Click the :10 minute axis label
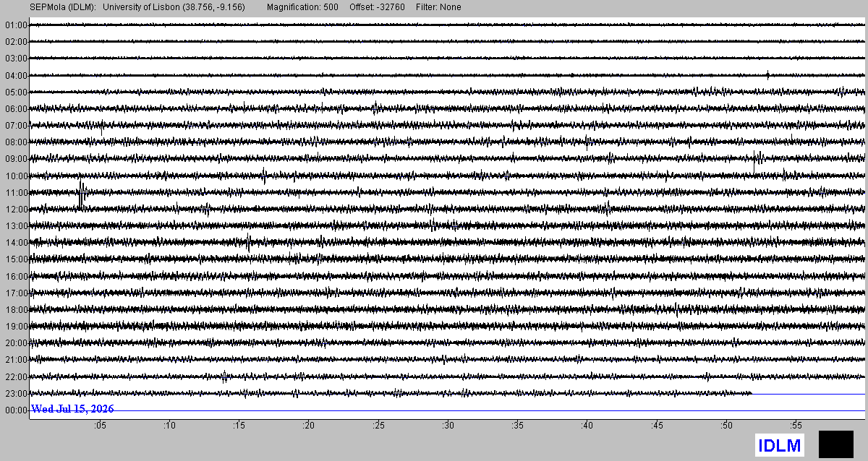Screen dimensions: 868x461 coord(169,426)
